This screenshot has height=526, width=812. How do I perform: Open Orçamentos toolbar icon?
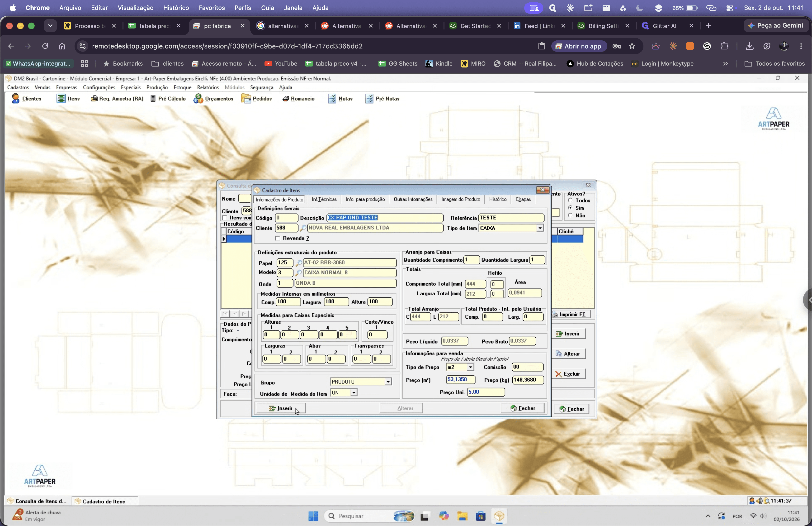tap(213, 99)
